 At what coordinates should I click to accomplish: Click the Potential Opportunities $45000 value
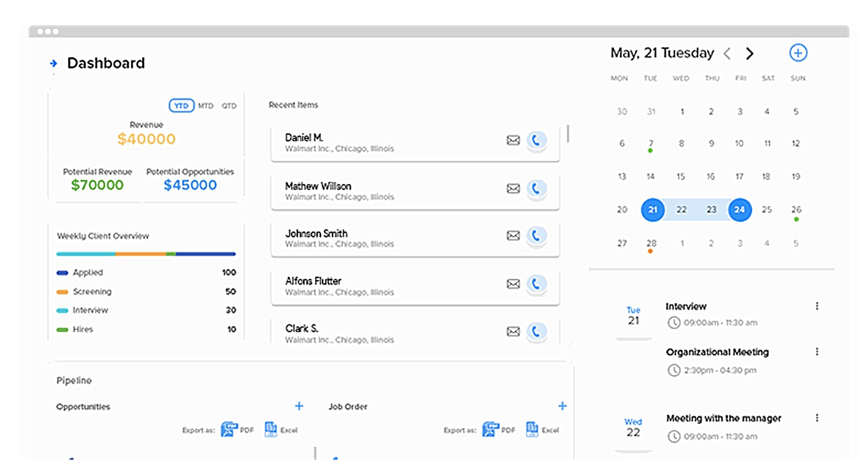[190, 185]
